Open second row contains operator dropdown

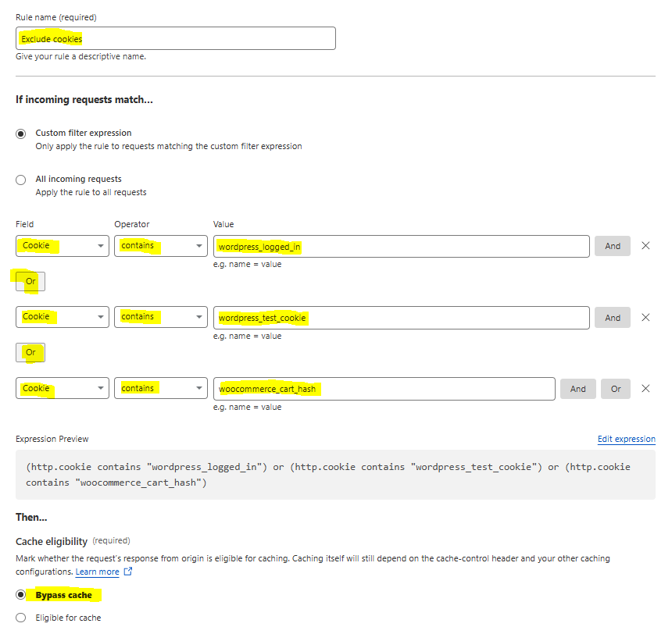[x=161, y=317]
